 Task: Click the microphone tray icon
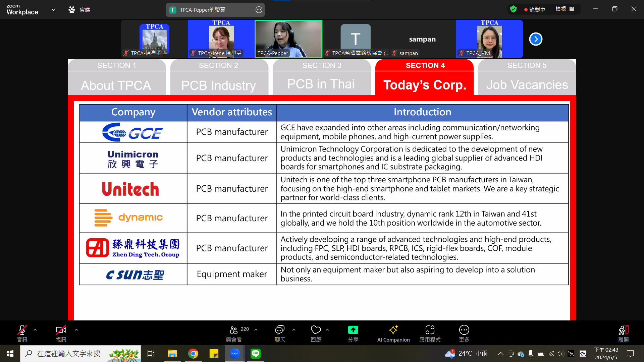tap(531, 354)
